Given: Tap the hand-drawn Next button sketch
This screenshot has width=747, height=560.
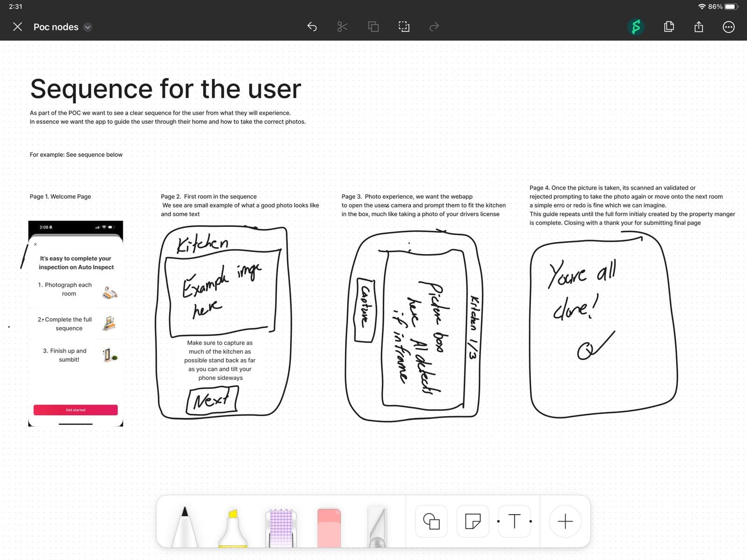Looking at the screenshot, I should point(212,400).
